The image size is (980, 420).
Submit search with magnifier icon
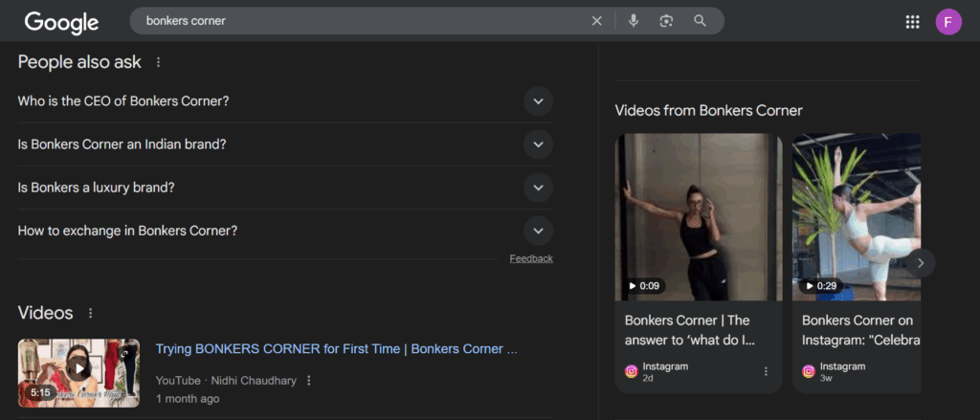point(700,21)
